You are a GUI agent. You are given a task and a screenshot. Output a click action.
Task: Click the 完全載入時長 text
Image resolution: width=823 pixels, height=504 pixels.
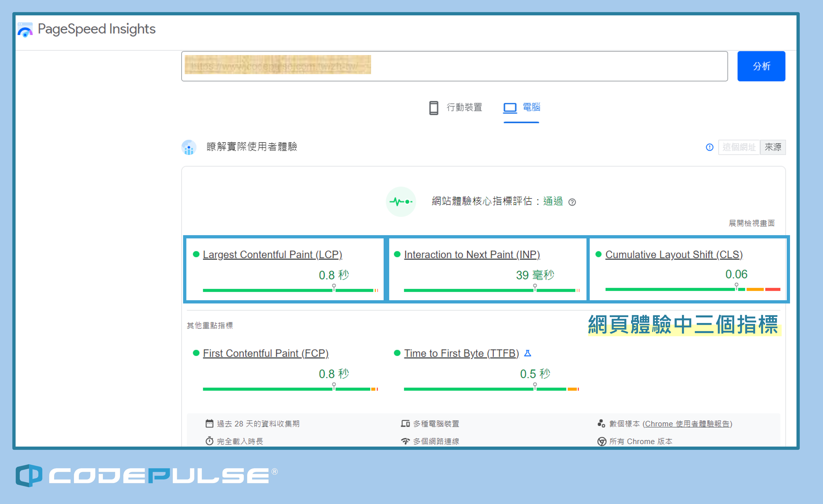(x=240, y=441)
